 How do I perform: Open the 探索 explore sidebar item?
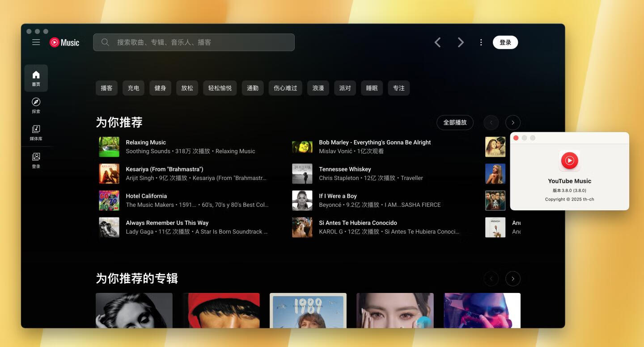point(36,106)
